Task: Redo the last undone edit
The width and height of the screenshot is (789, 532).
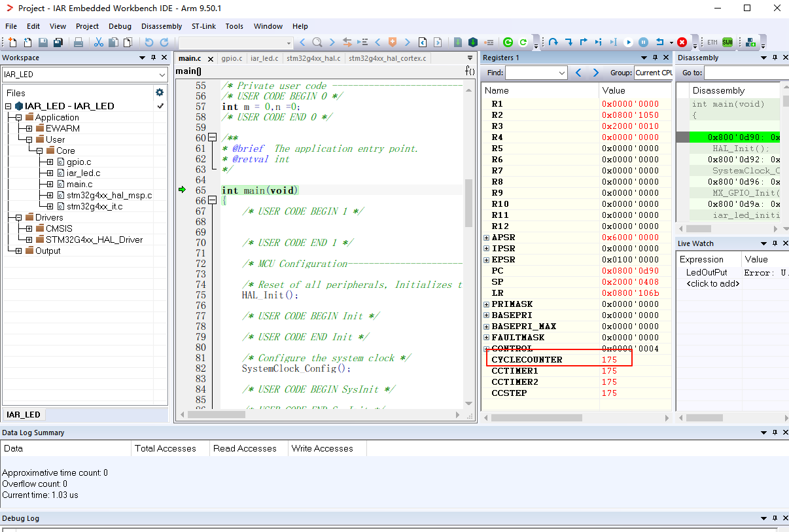Action: [x=164, y=43]
